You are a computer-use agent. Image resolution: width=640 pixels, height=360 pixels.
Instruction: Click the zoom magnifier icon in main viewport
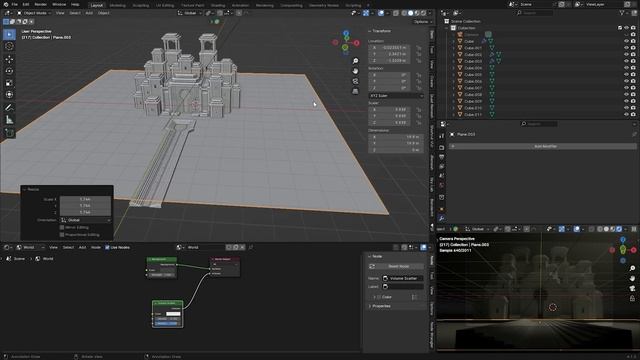tap(356, 61)
